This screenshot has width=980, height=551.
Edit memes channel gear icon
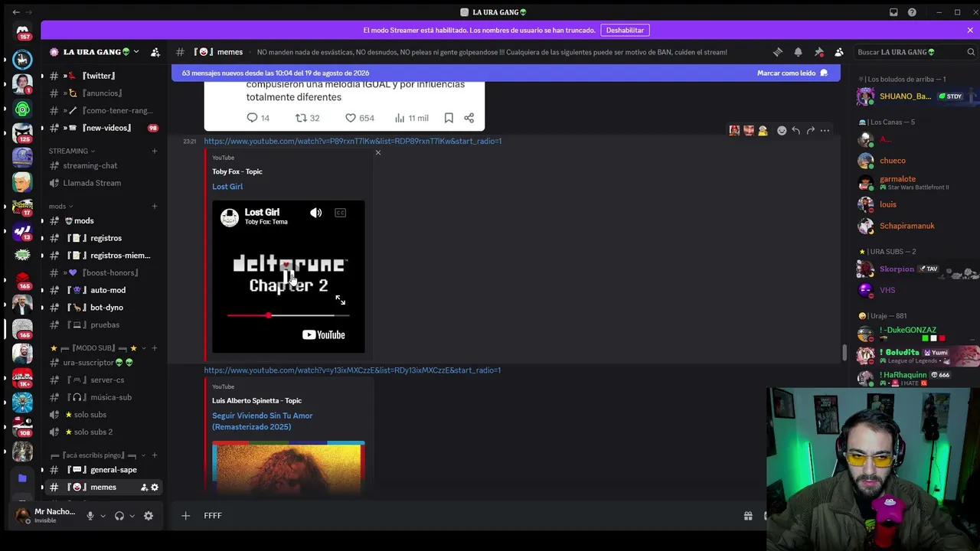(x=155, y=487)
